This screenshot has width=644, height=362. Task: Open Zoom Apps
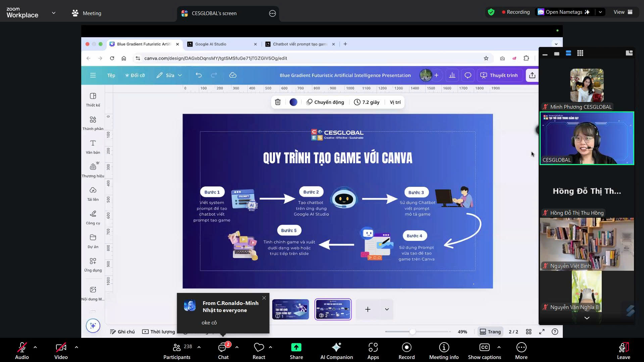[x=373, y=351]
